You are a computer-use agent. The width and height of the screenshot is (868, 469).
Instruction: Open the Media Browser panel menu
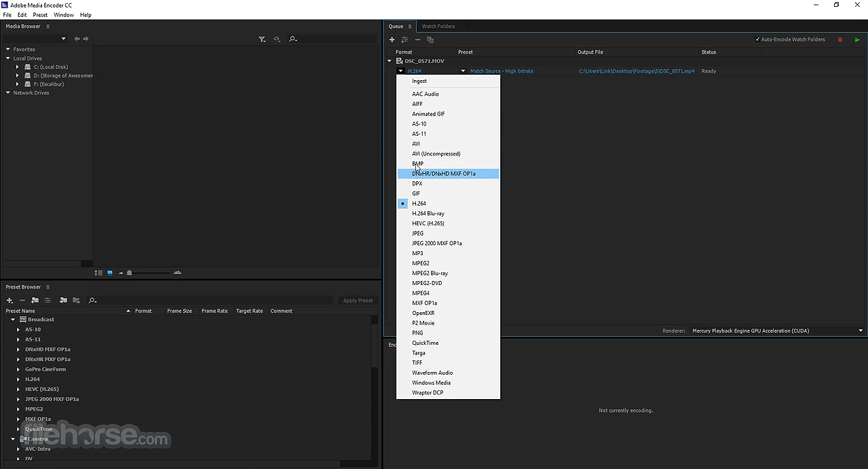tap(48, 26)
